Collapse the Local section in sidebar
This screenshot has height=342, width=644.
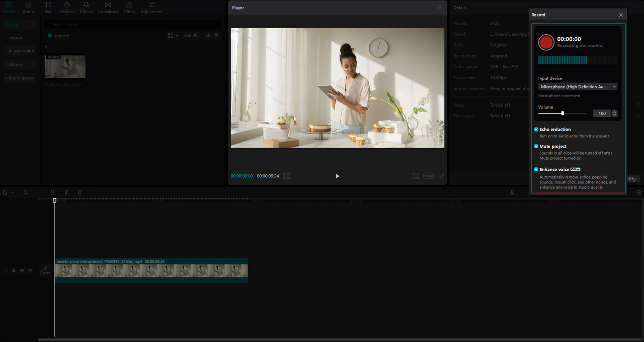(19, 25)
